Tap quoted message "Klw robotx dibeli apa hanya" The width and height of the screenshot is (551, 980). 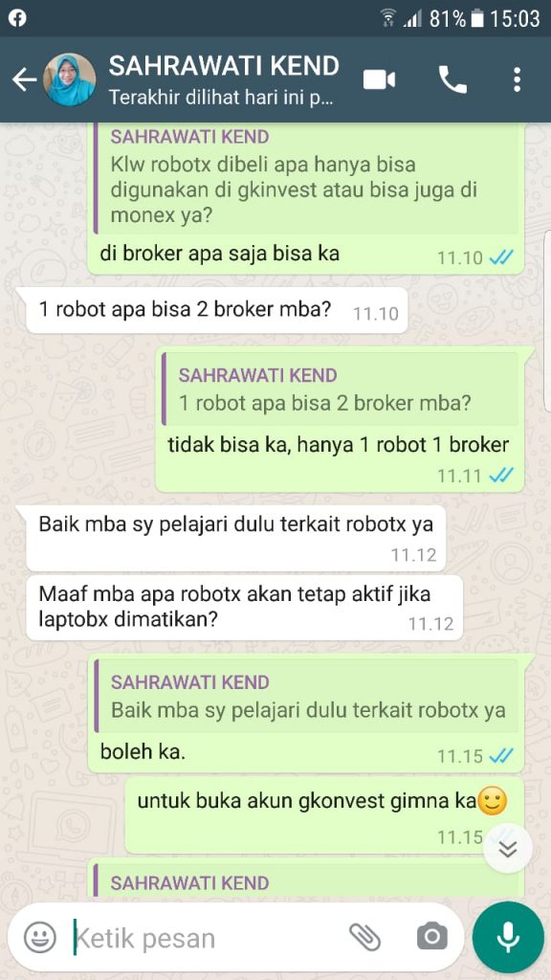tap(306, 179)
